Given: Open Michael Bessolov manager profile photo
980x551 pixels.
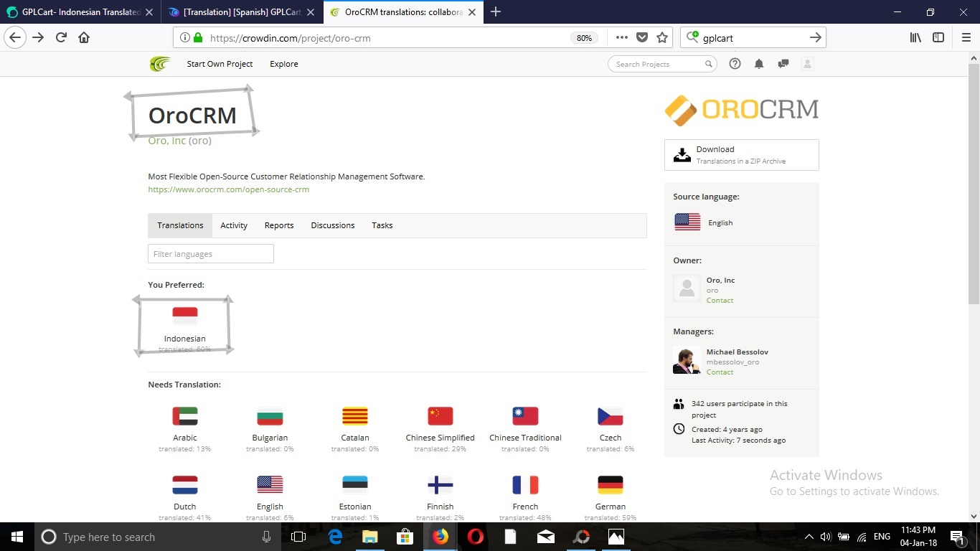Looking at the screenshot, I should 687,360.
